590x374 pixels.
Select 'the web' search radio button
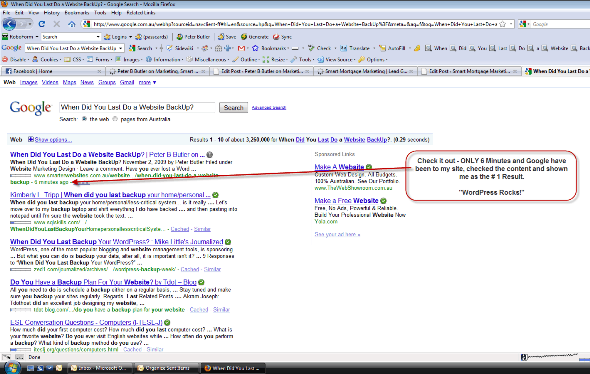tap(84, 119)
